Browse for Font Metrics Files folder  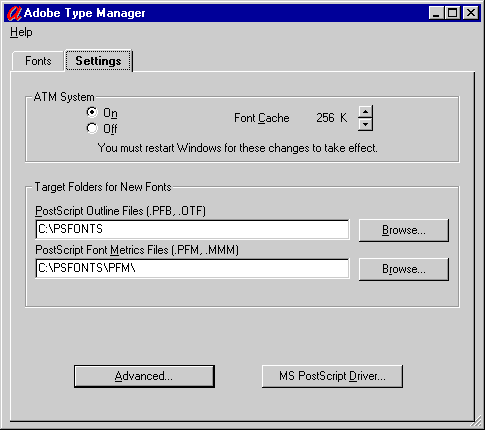click(404, 269)
